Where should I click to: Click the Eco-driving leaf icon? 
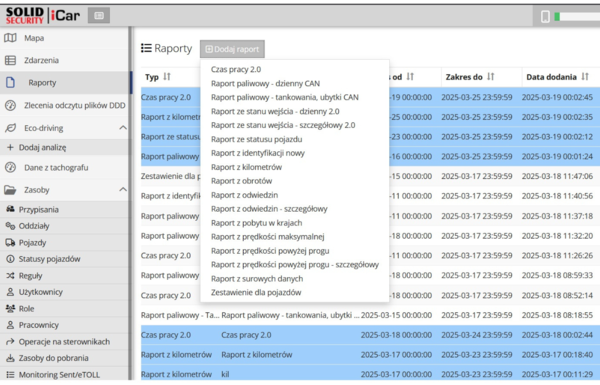[10, 128]
